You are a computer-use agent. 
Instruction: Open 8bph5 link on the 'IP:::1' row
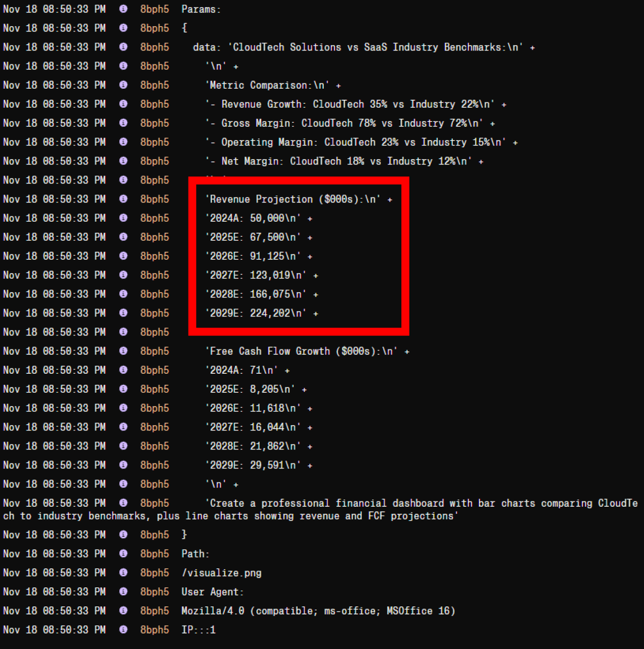coord(155,629)
